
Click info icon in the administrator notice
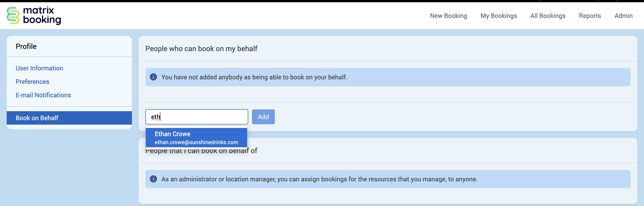click(153, 179)
